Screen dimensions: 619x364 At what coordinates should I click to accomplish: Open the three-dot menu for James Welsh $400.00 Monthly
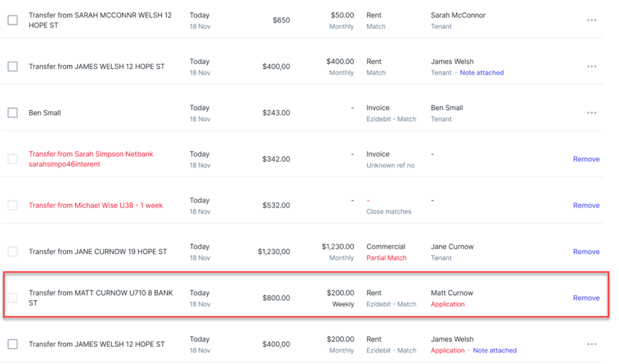[x=591, y=66]
